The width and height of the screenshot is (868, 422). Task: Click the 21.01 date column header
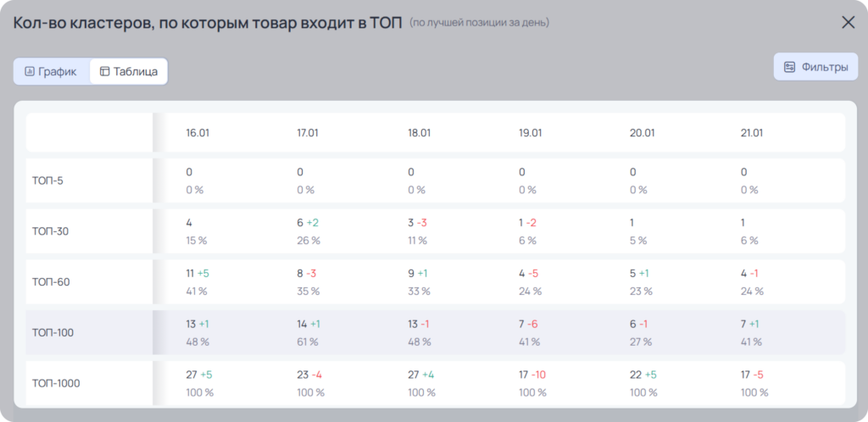(753, 133)
